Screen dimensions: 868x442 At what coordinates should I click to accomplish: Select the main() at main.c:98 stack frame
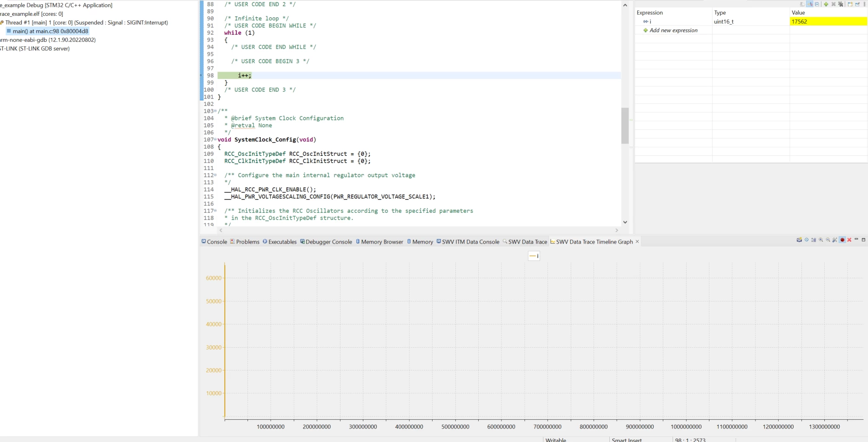(x=47, y=31)
